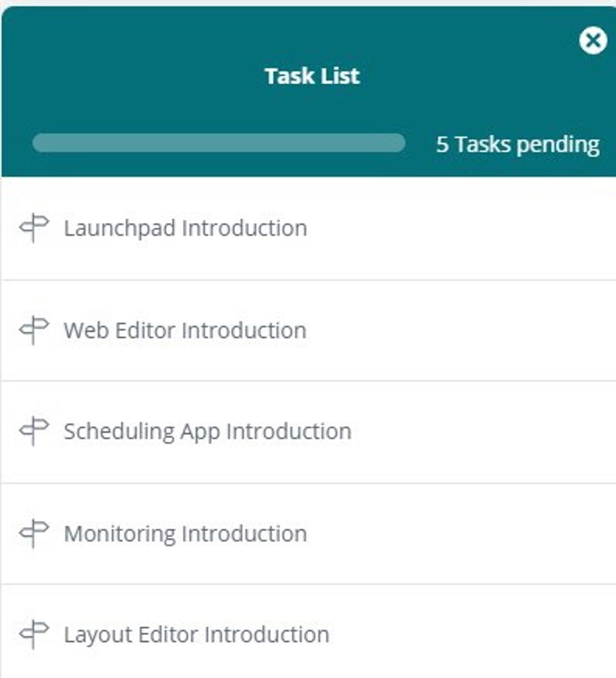The width and height of the screenshot is (616, 678).
Task: Choose the Layout Editor Introduction text
Action: [x=196, y=635]
